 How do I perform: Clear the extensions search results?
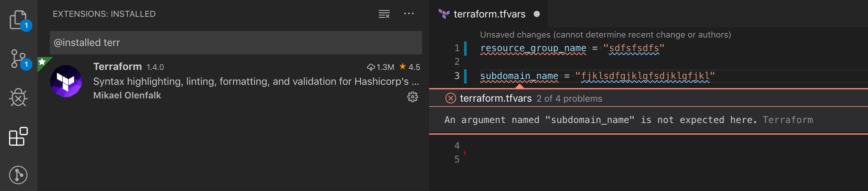point(384,14)
